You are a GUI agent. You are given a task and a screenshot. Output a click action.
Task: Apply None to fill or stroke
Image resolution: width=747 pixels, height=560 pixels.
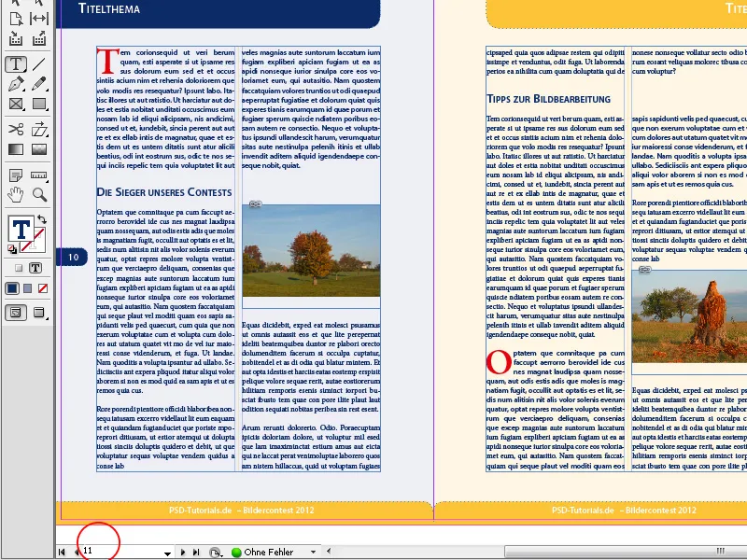click(43, 288)
